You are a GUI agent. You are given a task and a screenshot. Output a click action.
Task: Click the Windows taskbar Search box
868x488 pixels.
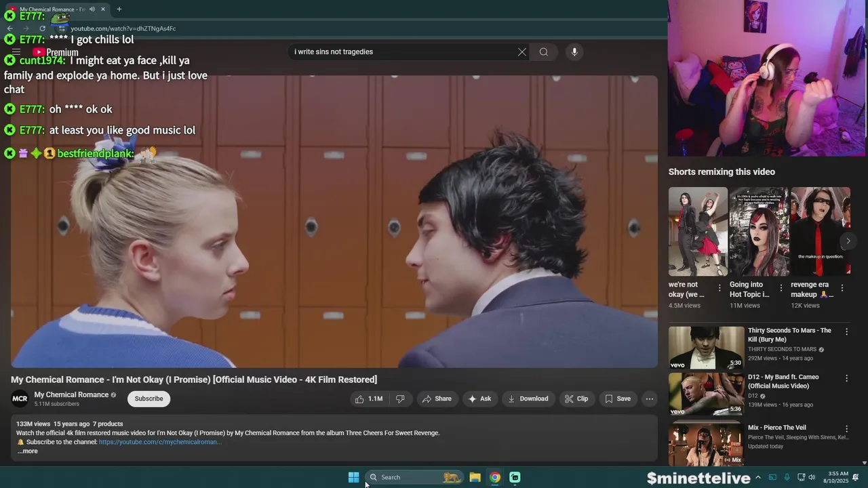[415, 477]
